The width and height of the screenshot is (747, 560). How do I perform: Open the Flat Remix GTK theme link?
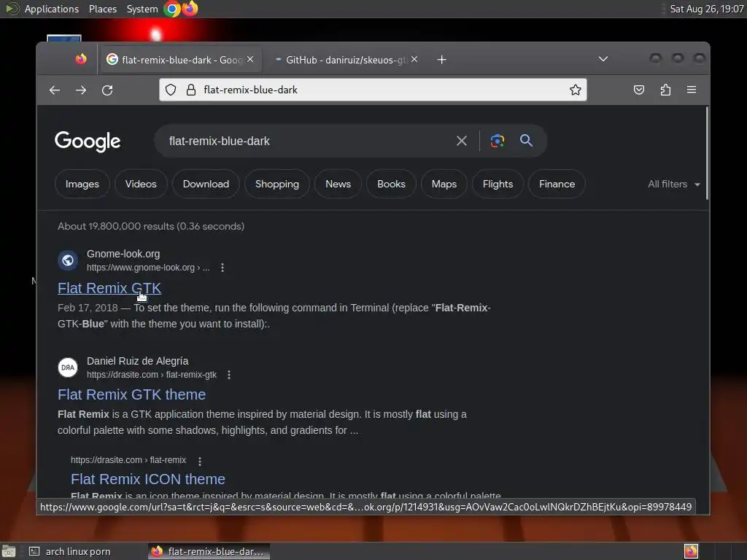[131, 394]
